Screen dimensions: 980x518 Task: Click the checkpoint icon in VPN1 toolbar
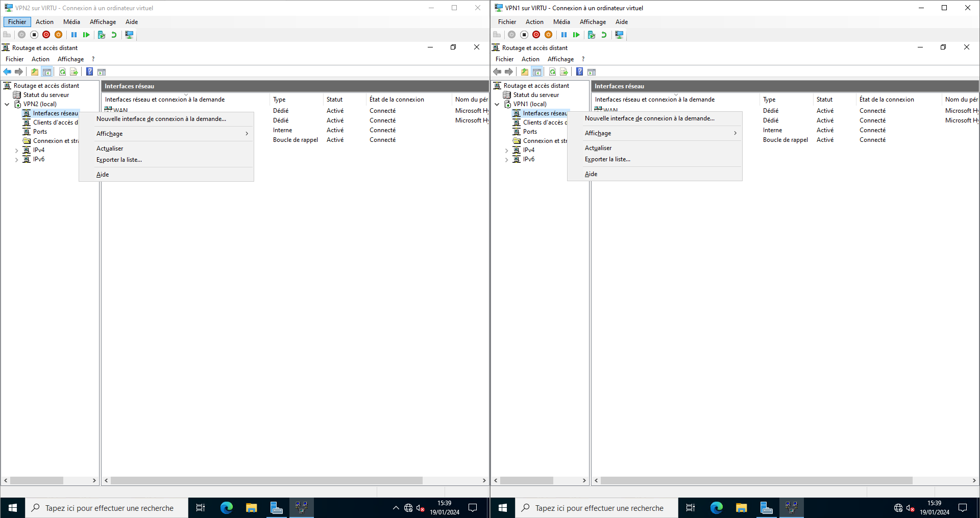click(x=592, y=35)
